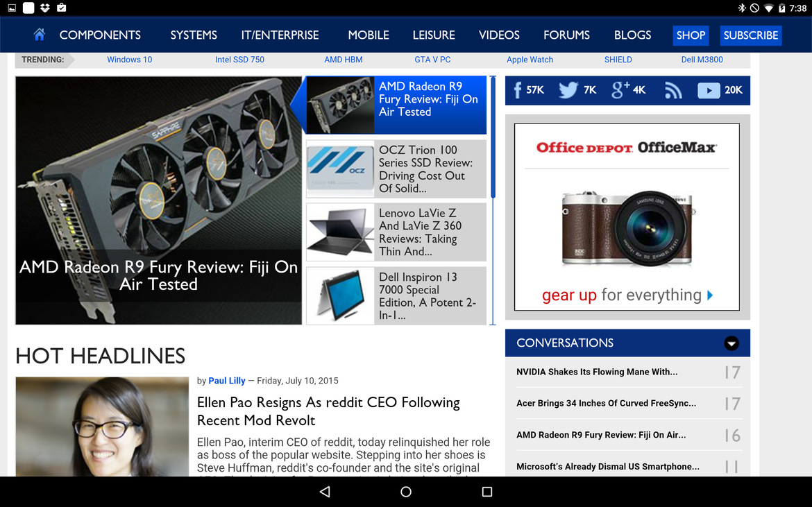Tap the battery status bar icon
This screenshot has height=507, width=812.
point(782,8)
